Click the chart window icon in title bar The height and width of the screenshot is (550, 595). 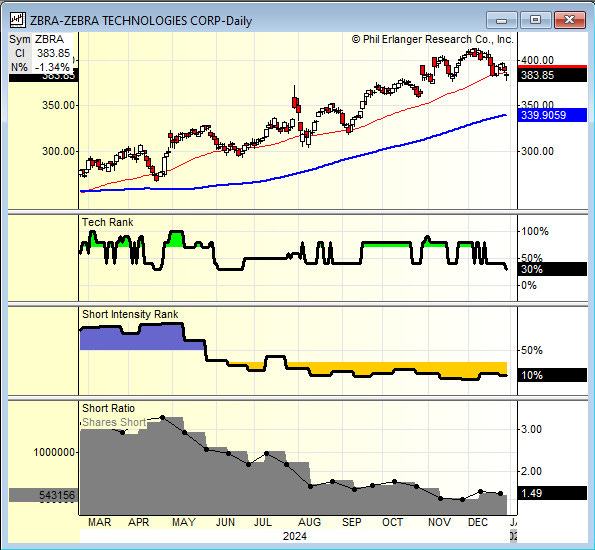click(17, 20)
